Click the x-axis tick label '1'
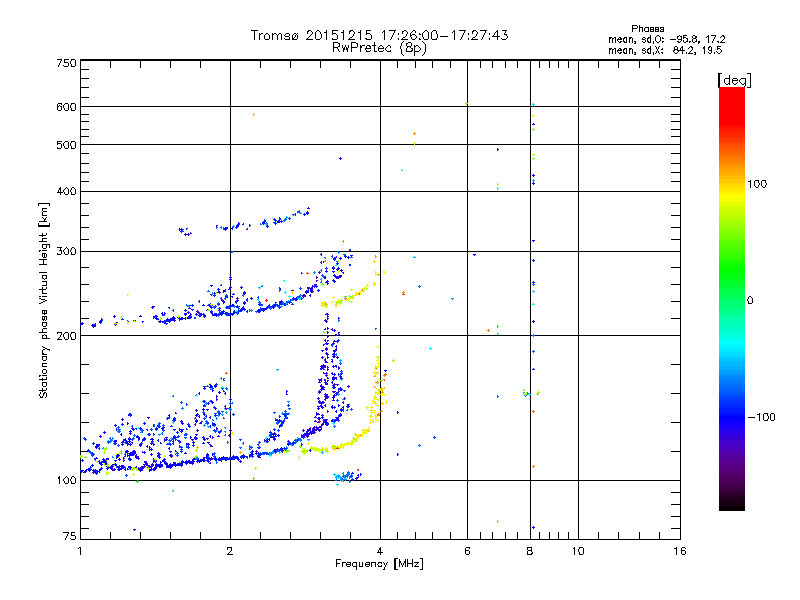Viewport: 800px width, 600px height. tap(80, 551)
